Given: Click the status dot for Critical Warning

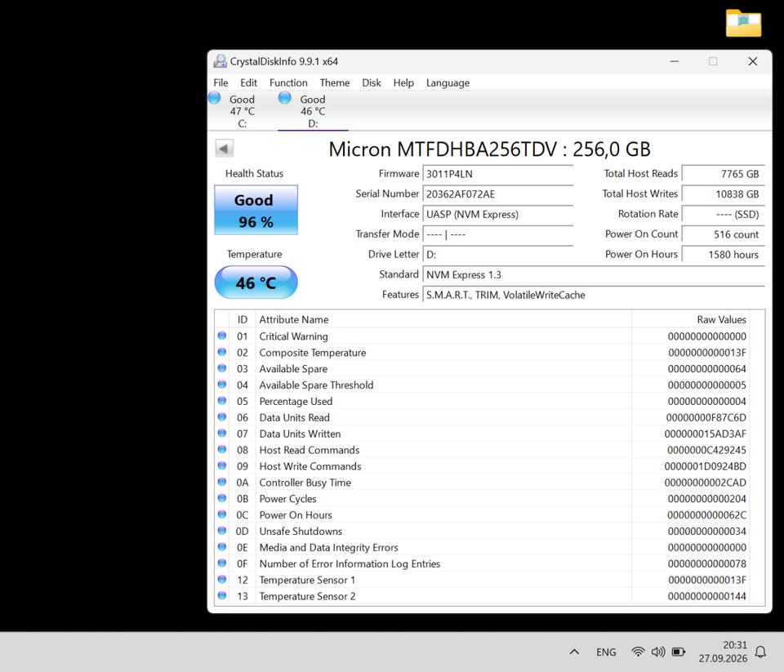Looking at the screenshot, I should click(222, 336).
